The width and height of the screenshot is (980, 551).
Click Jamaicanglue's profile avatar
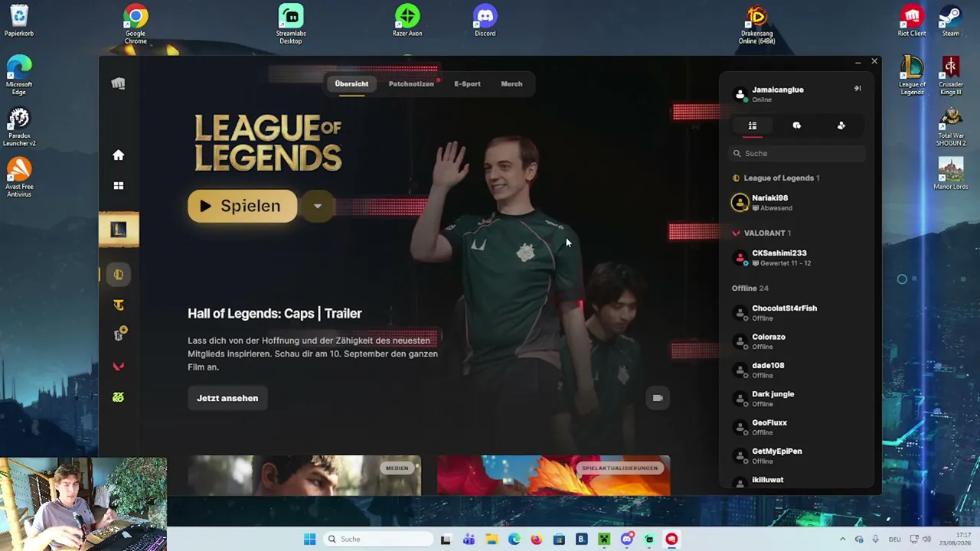(740, 94)
